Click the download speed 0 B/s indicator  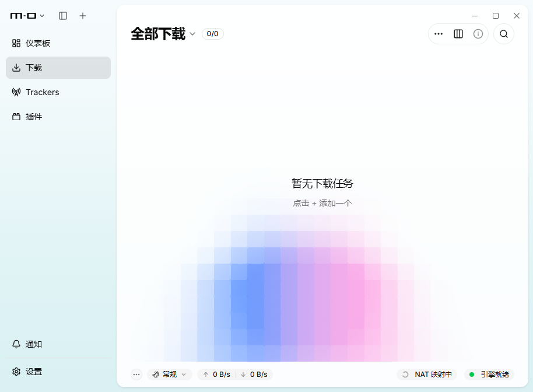[x=254, y=374]
